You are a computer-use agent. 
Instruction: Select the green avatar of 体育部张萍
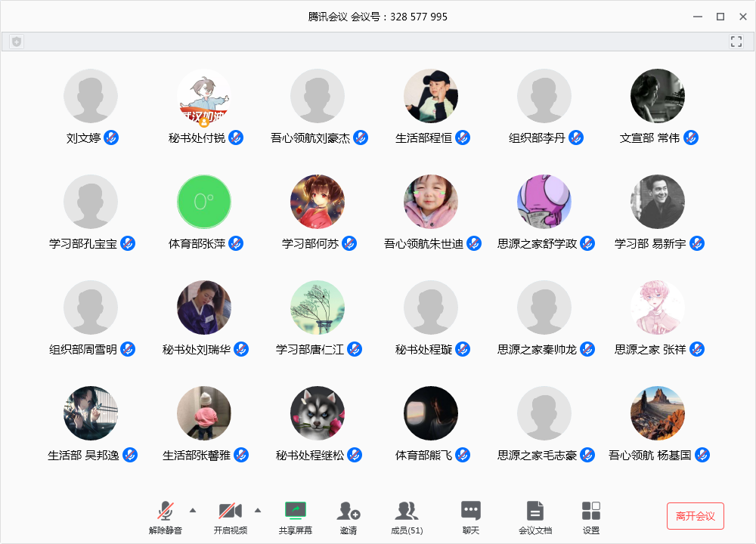tap(204, 202)
